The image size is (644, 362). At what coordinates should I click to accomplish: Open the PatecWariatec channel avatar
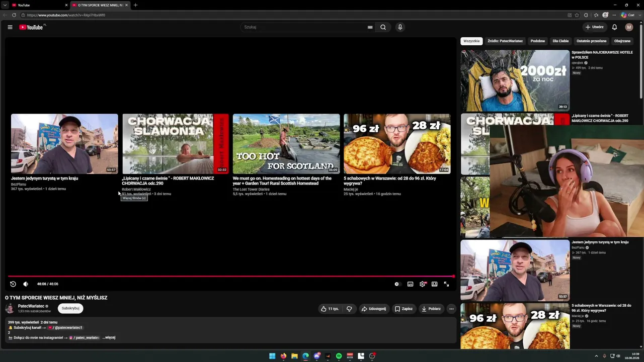(10, 308)
